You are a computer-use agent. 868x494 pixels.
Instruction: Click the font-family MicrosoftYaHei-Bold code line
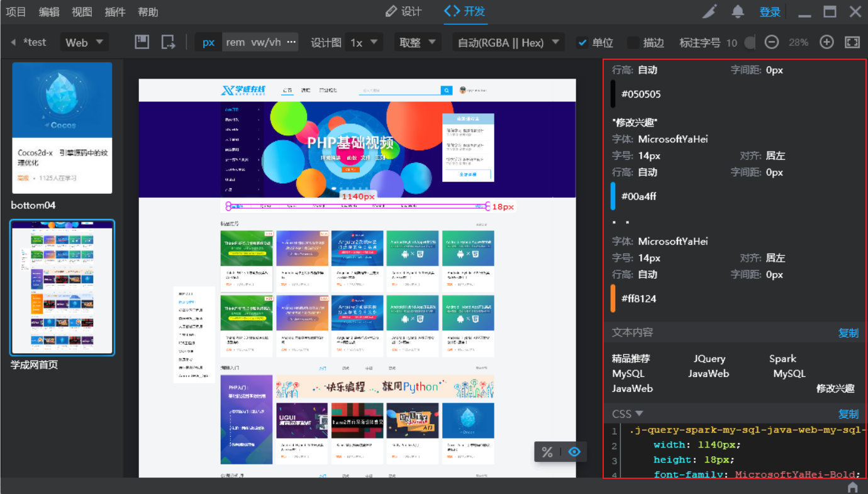[x=757, y=474]
